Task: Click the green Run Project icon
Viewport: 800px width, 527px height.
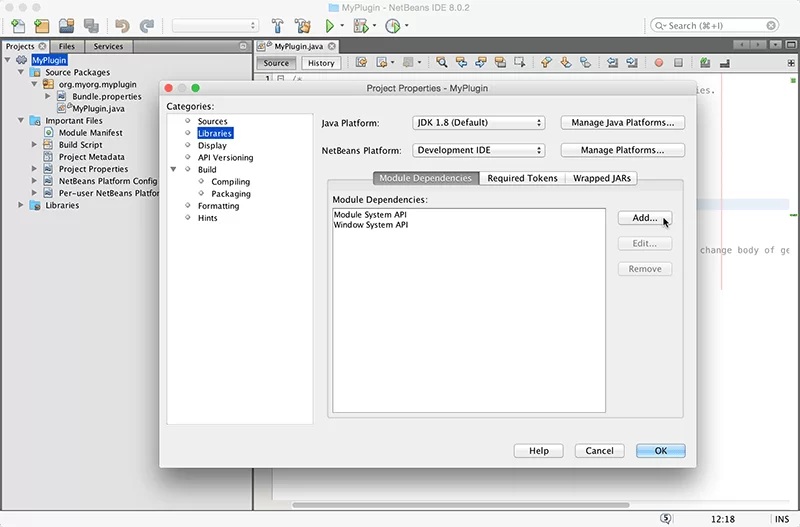Action: [x=330, y=26]
